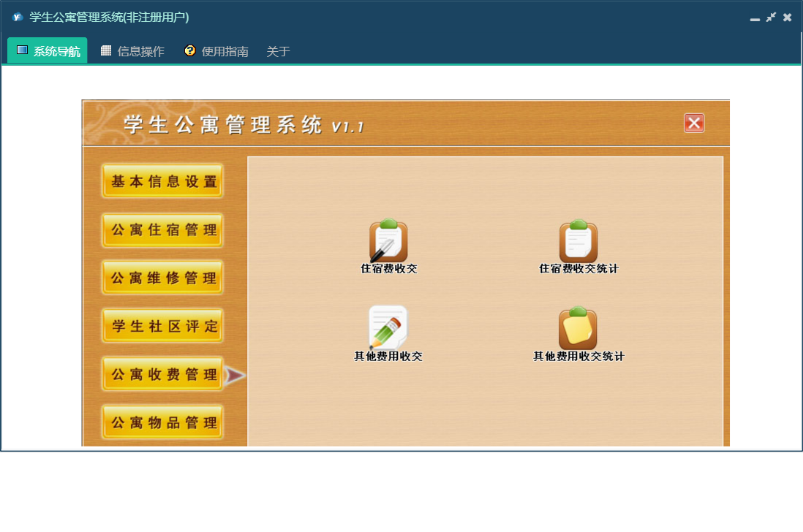
Task: Click the 其他费用收交统计 label text
Action: click(578, 356)
